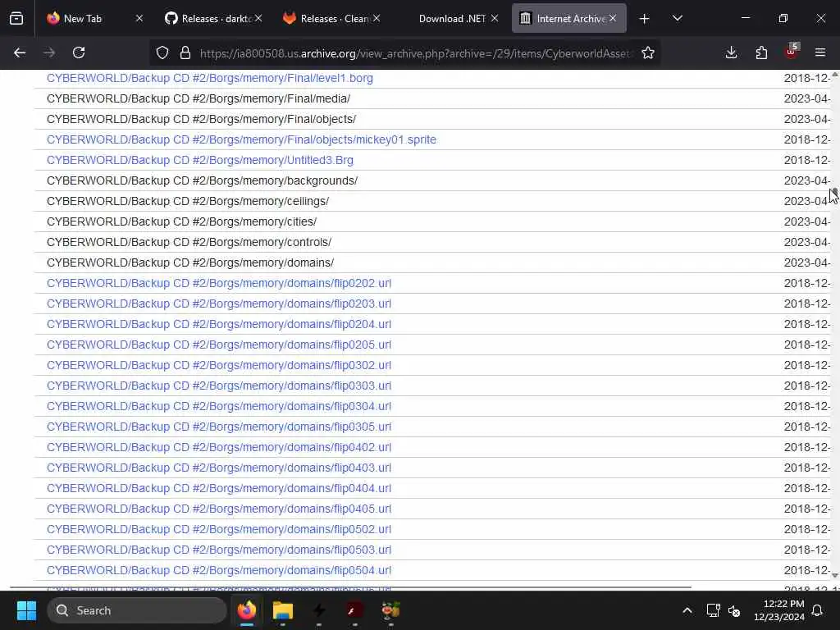The height and width of the screenshot is (630, 840).
Task: Open tracking protection shield icon
Action: 162,52
